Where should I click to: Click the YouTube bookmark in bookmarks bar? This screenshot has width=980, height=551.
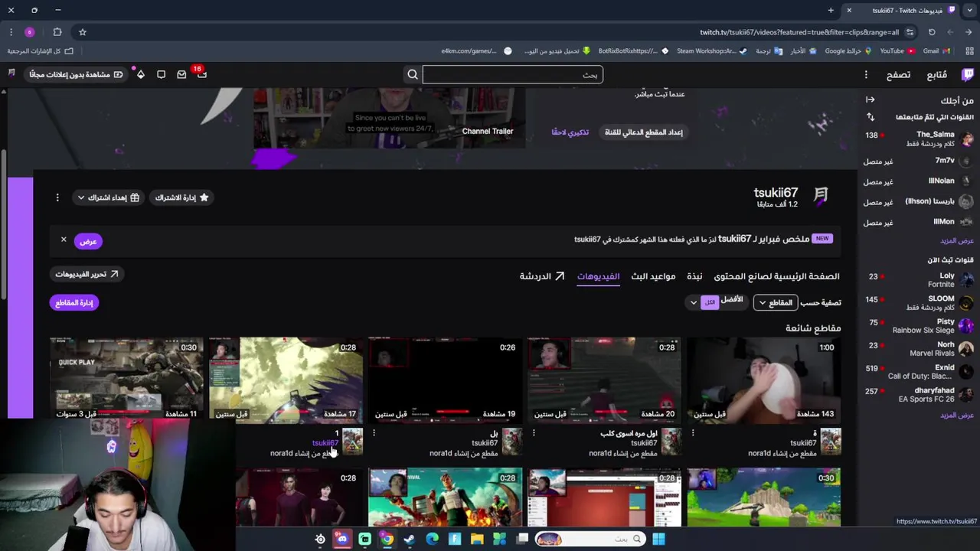897,51
